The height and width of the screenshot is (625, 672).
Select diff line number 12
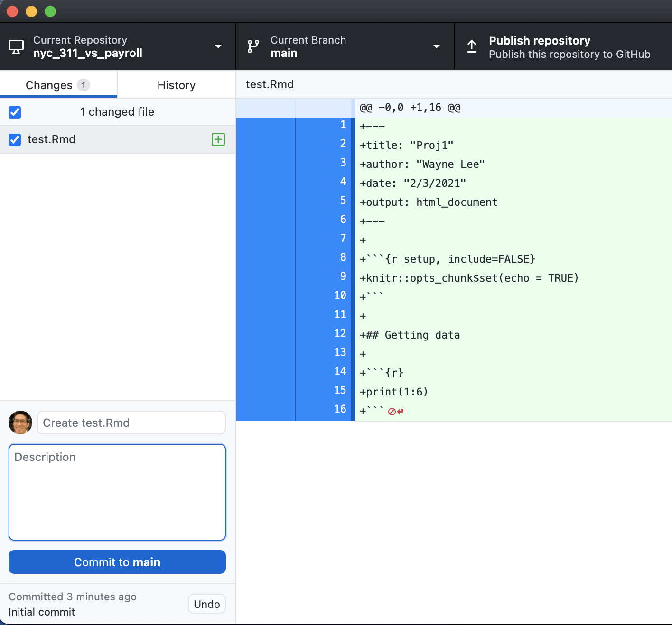point(340,333)
